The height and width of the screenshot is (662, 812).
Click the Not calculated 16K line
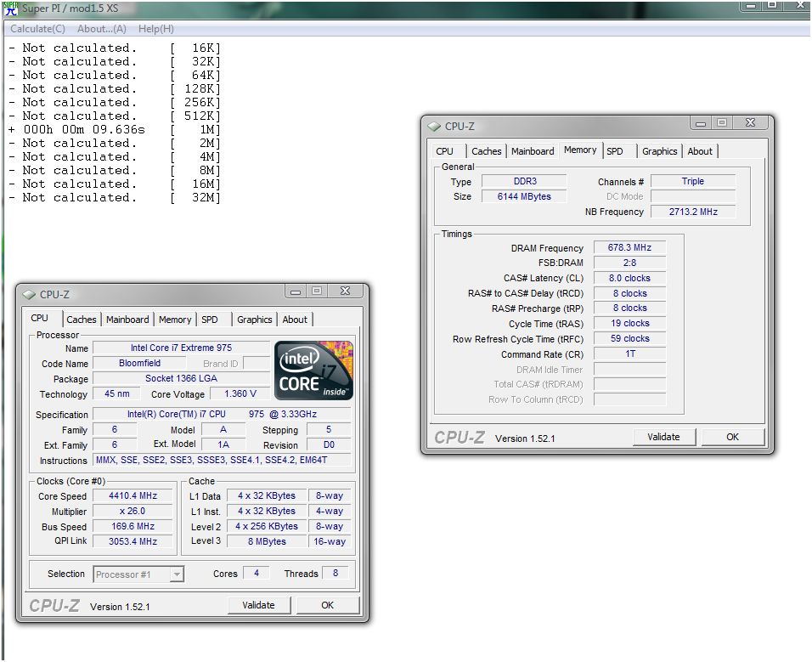click(x=115, y=48)
